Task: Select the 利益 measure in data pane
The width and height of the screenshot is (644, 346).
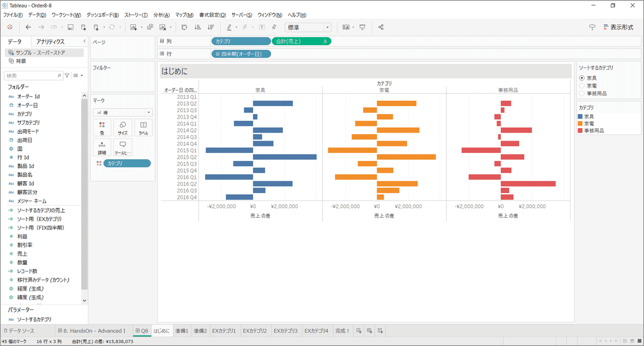Action: (23, 236)
